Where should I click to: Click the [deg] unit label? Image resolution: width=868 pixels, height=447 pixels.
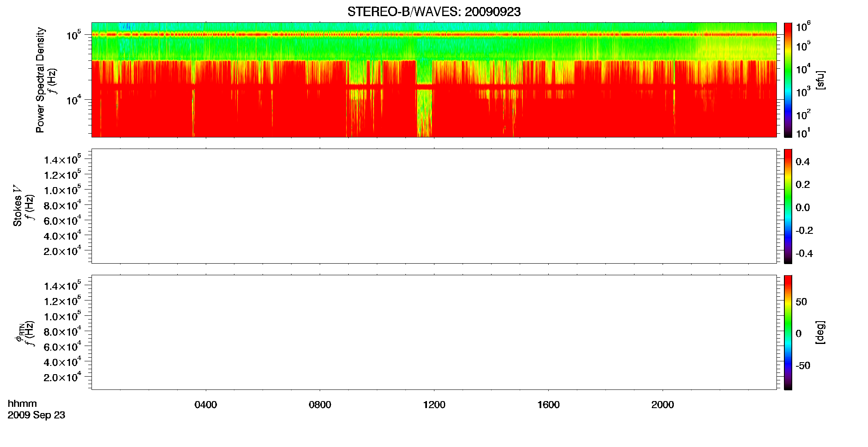click(x=820, y=332)
